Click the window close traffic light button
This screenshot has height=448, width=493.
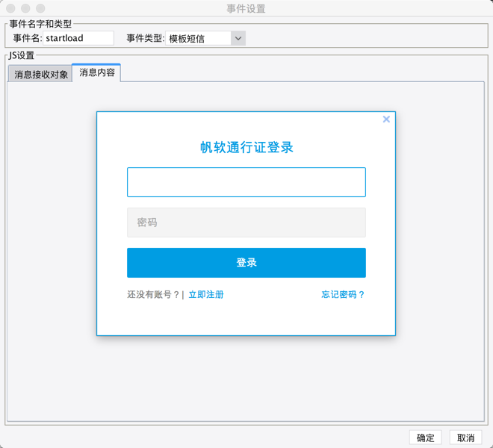coord(10,8)
